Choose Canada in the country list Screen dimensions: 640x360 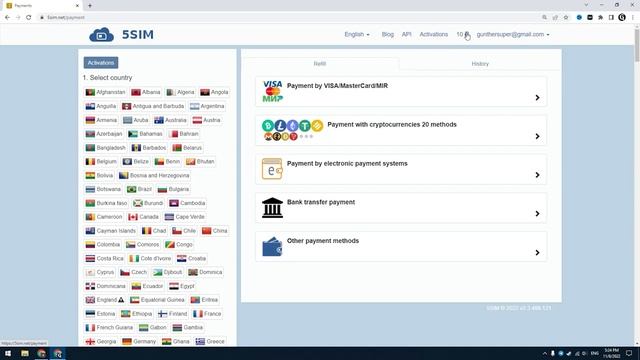[x=143, y=217]
